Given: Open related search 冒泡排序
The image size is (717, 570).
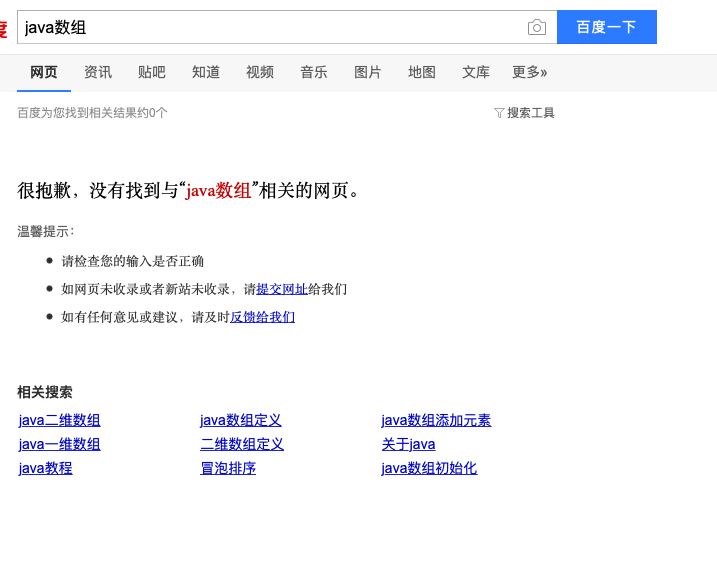Looking at the screenshot, I should coord(228,468).
